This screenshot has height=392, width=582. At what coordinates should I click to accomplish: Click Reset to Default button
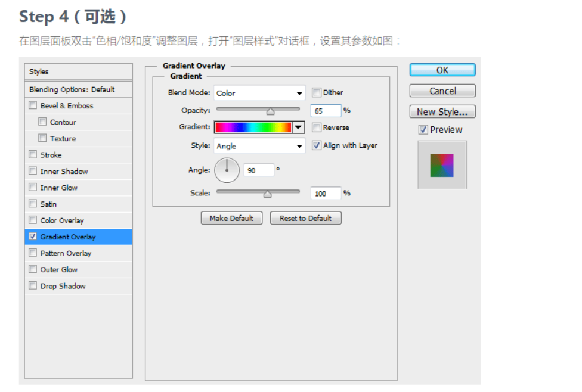pos(305,219)
